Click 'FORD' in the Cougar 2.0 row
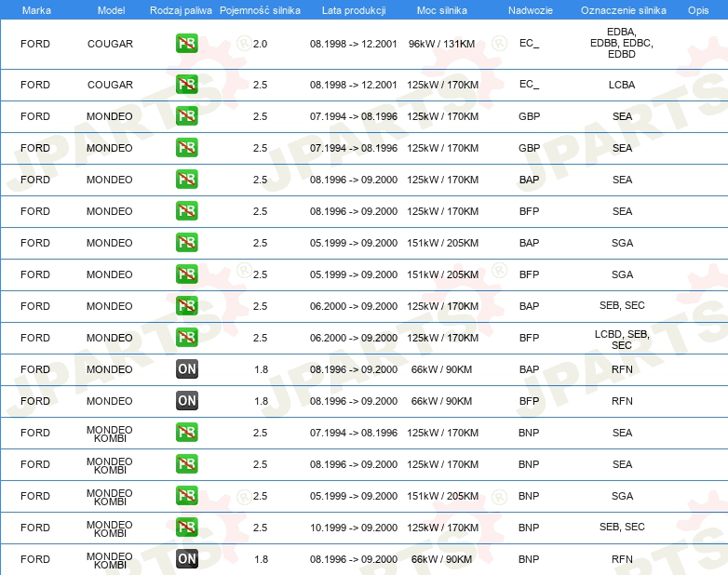The image size is (728, 575). click(x=34, y=44)
